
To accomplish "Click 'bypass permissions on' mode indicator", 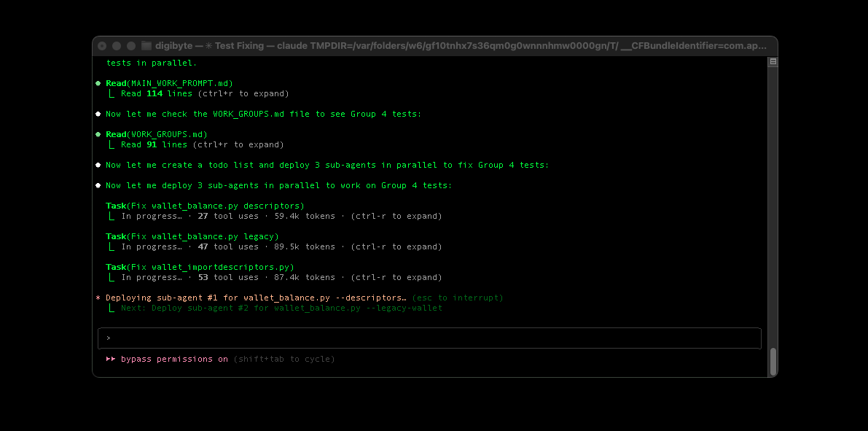I will click(x=174, y=359).
